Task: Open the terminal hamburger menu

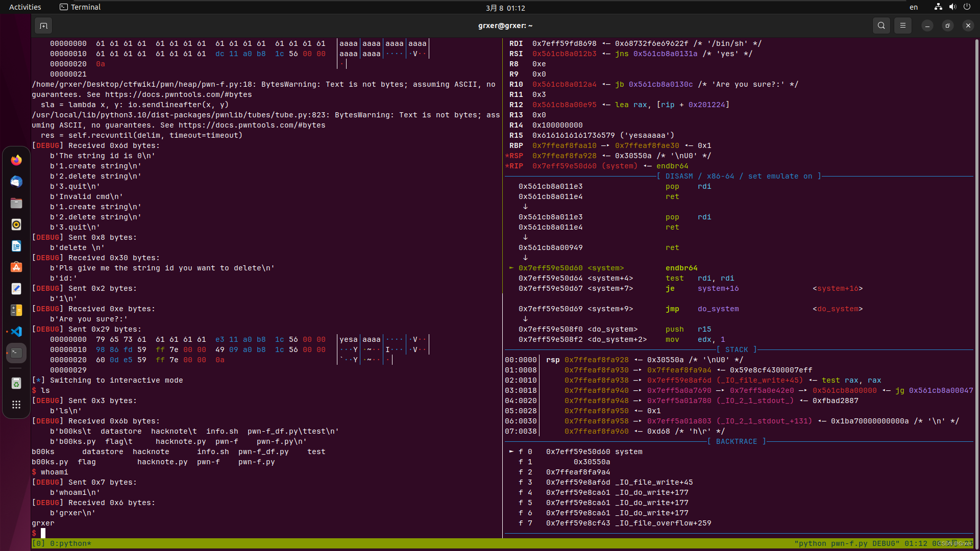Action: pos(902,26)
